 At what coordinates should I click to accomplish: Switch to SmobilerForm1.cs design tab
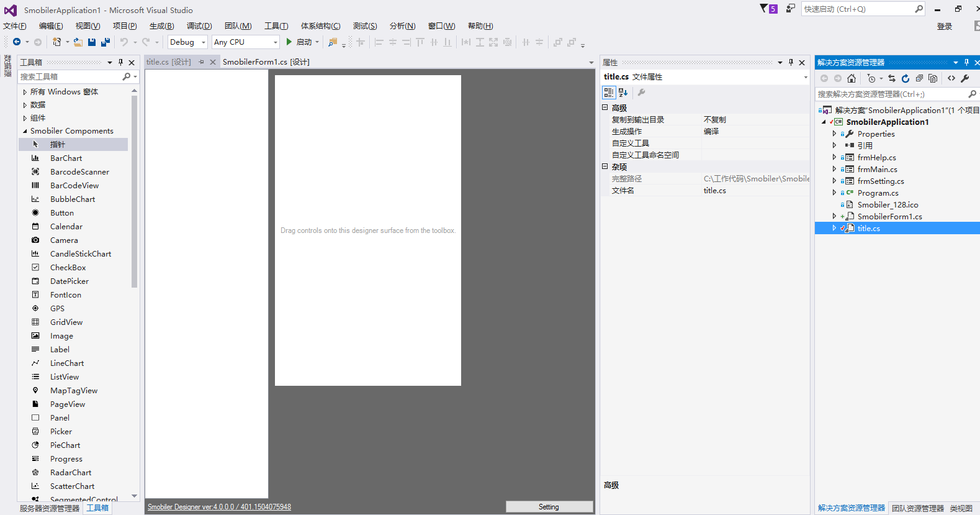(x=266, y=62)
